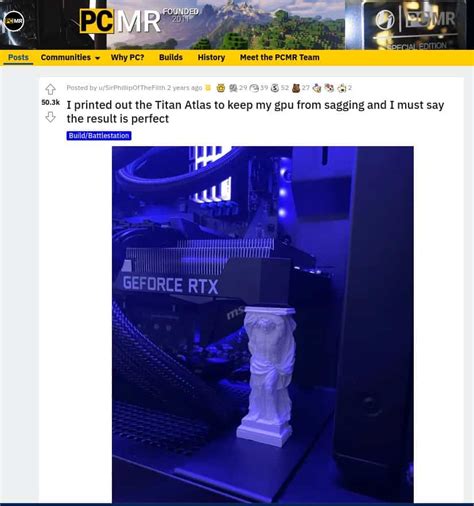Click the round PCMR avatar logo
This screenshot has height=506, width=474.
click(x=14, y=21)
